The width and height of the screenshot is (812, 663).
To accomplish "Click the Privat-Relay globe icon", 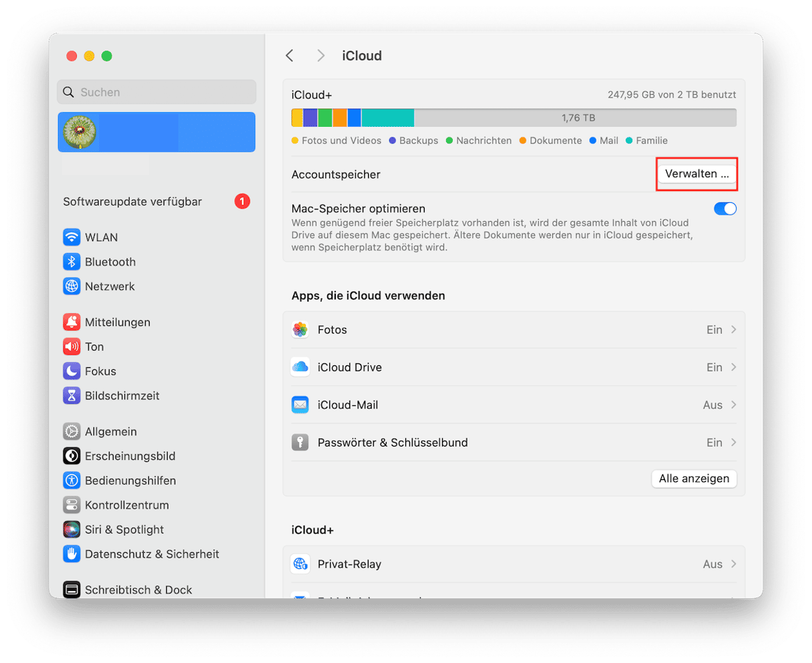I will click(x=300, y=564).
